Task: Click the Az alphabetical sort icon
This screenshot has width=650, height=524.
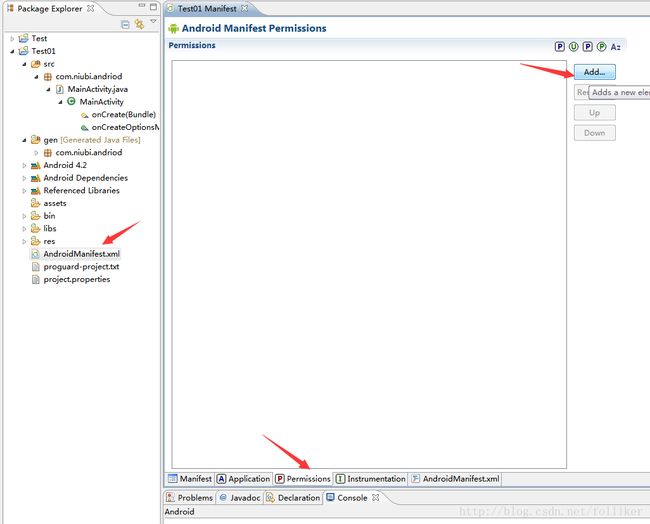Action: (616, 47)
